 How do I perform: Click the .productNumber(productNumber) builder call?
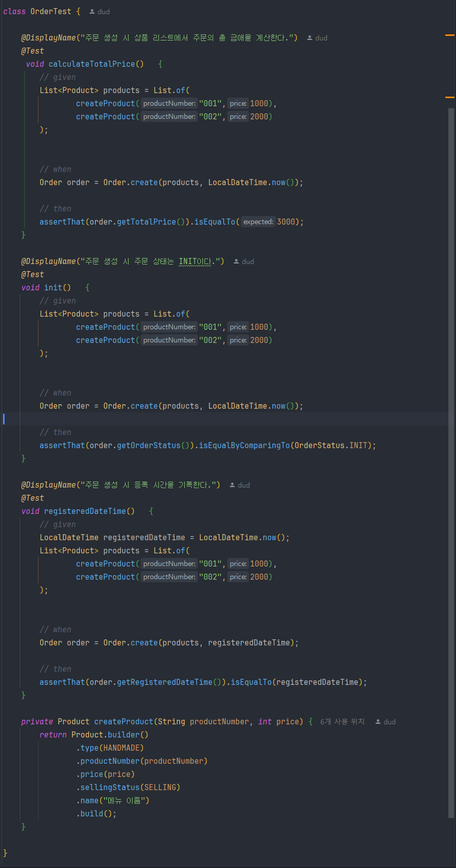[x=142, y=761]
